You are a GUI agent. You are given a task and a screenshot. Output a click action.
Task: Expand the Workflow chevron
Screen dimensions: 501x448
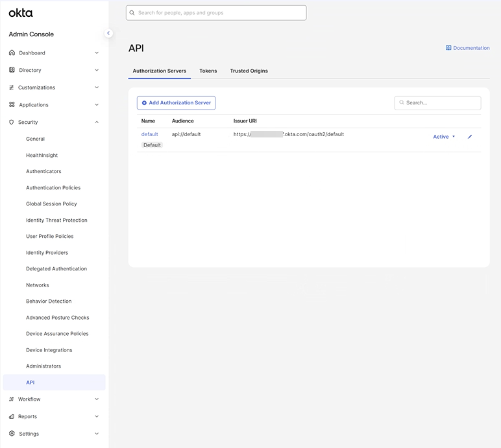(97, 399)
